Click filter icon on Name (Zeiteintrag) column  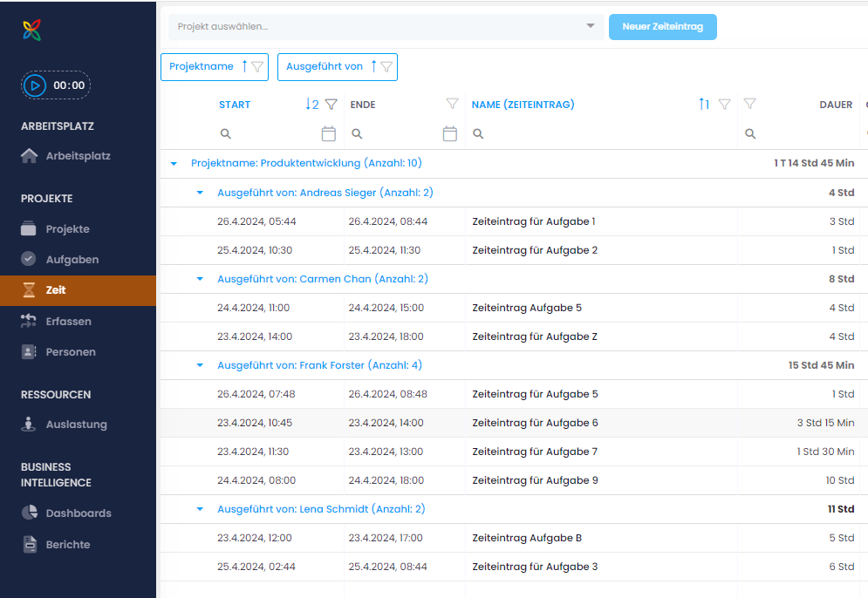[x=724, y=105]
